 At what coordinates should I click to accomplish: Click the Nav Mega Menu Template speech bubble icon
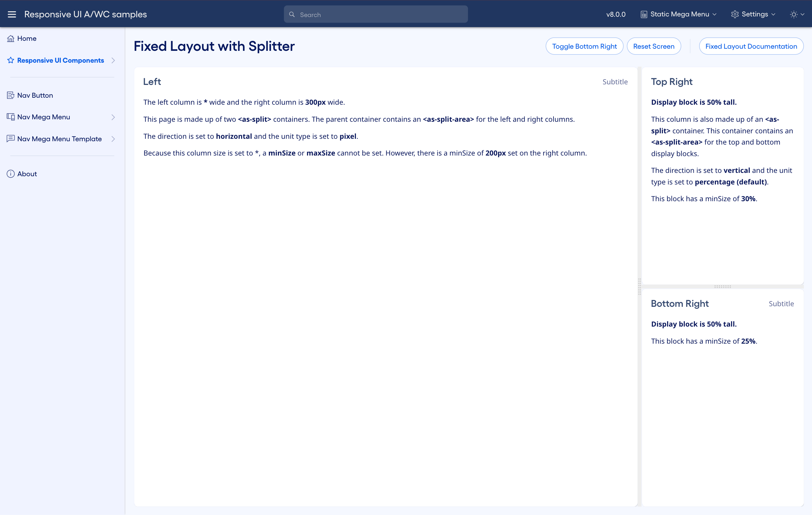pos(10,139)
